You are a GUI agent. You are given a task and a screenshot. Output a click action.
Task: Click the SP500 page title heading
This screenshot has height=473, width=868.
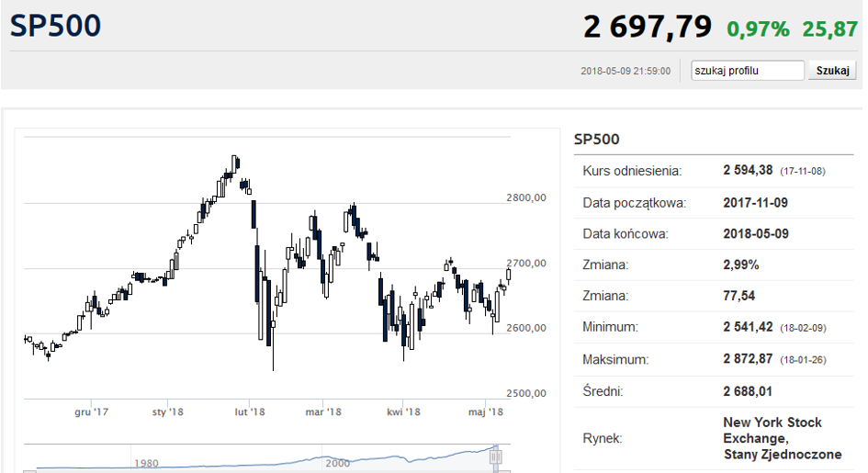coord(56,26)
